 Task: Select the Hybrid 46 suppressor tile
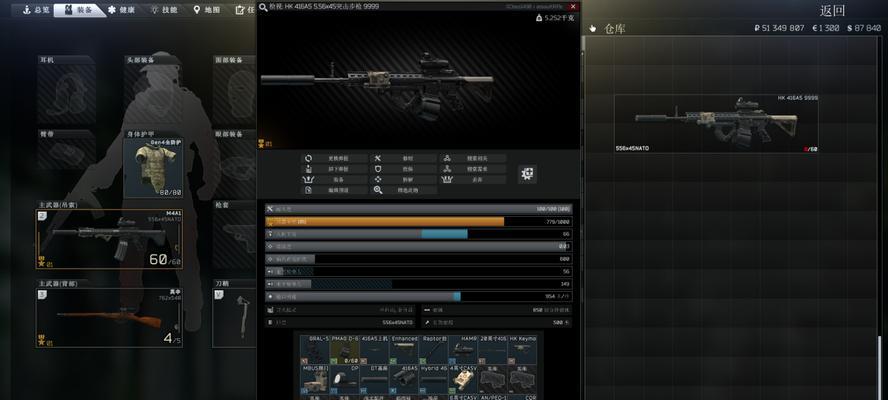[433, 379]
